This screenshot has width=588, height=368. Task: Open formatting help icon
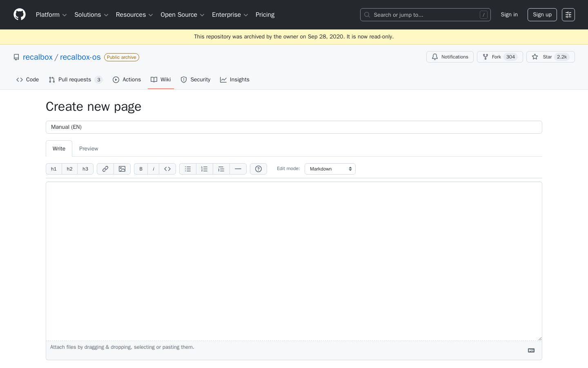[x=258, y=169]
